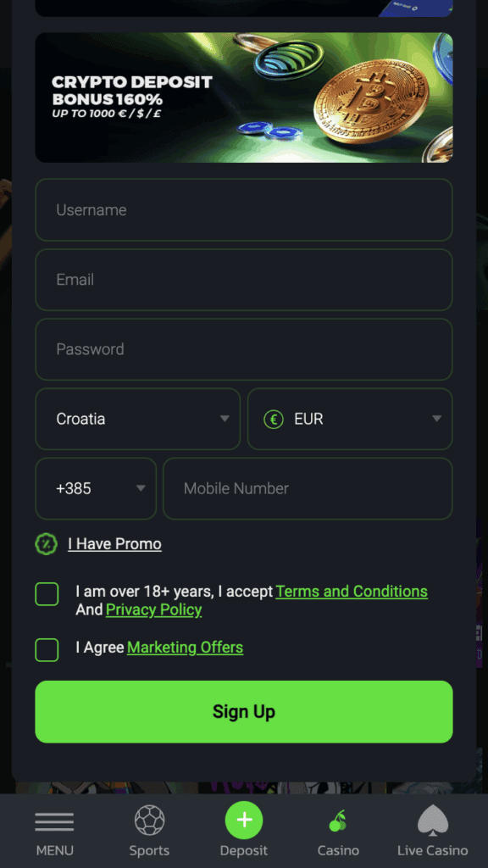Open the Privacy Policy link

click(154, 610)
